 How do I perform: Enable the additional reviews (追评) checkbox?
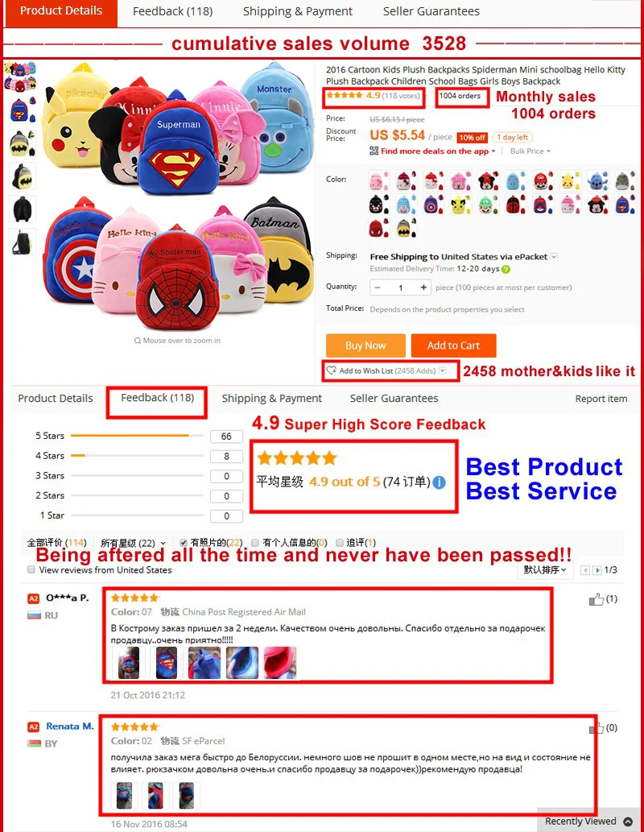click(x=340, y=542)
